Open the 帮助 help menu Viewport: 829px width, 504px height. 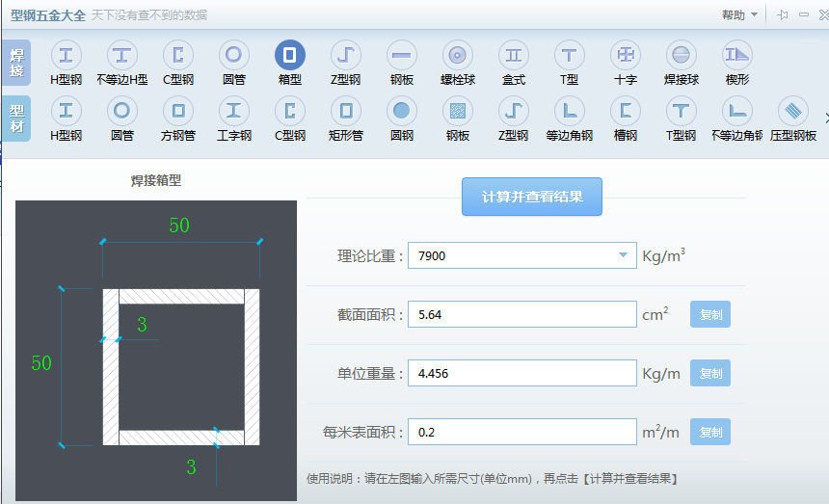739,15
